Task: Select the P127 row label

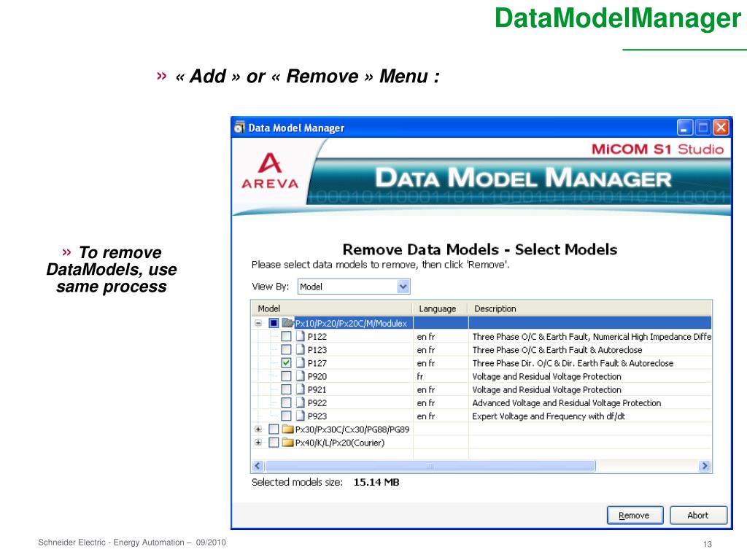Action: point(317,363)
